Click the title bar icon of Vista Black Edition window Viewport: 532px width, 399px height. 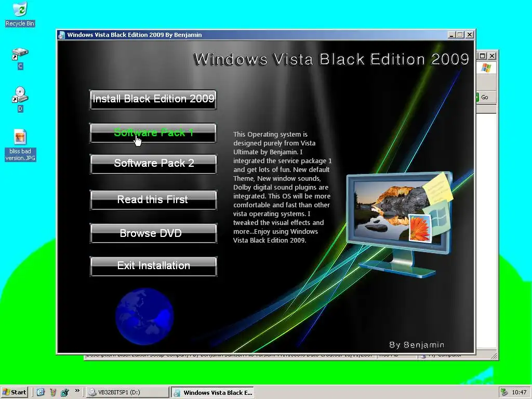click(x=62, y=35)
